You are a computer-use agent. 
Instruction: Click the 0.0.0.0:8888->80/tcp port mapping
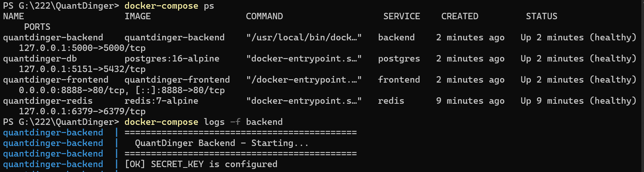tap(72, 91)
